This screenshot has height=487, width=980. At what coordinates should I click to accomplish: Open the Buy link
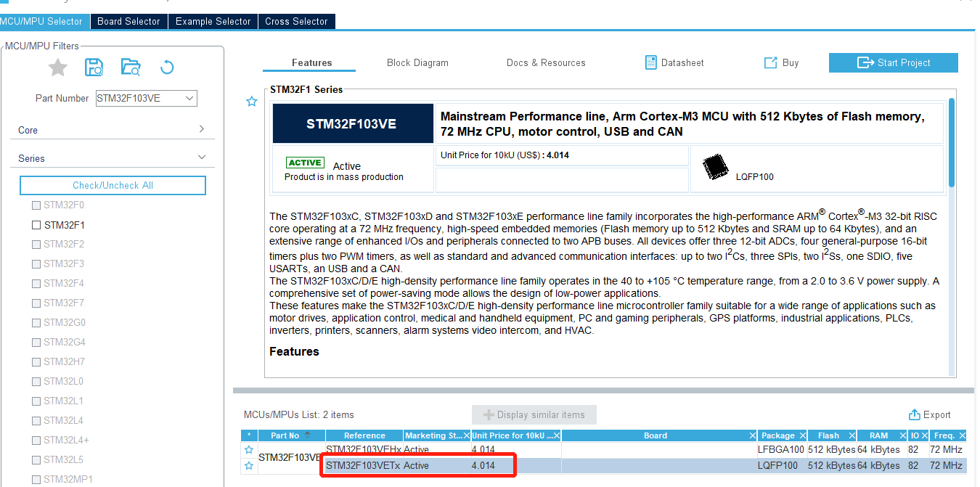click(x=781, y=62)
